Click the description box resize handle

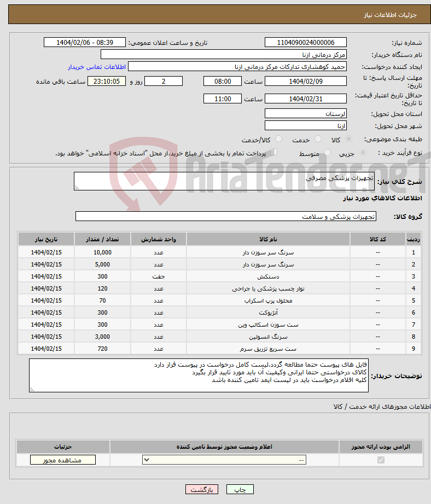(77, 187)
